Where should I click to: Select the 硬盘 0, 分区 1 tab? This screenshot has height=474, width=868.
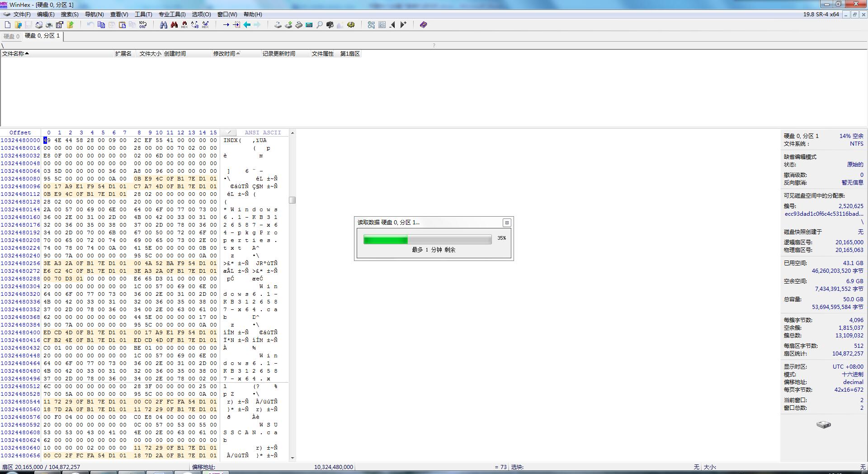click(42, 36)
